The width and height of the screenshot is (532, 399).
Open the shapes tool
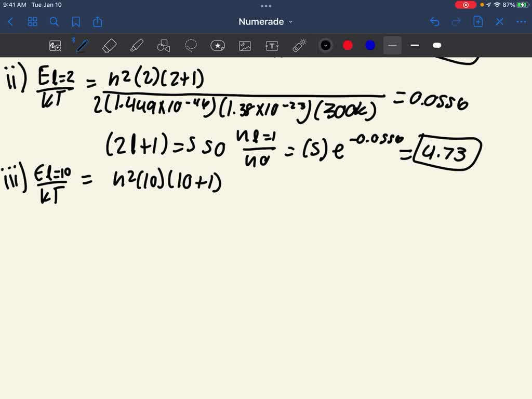pyautogui.click(x=164, y=45)
